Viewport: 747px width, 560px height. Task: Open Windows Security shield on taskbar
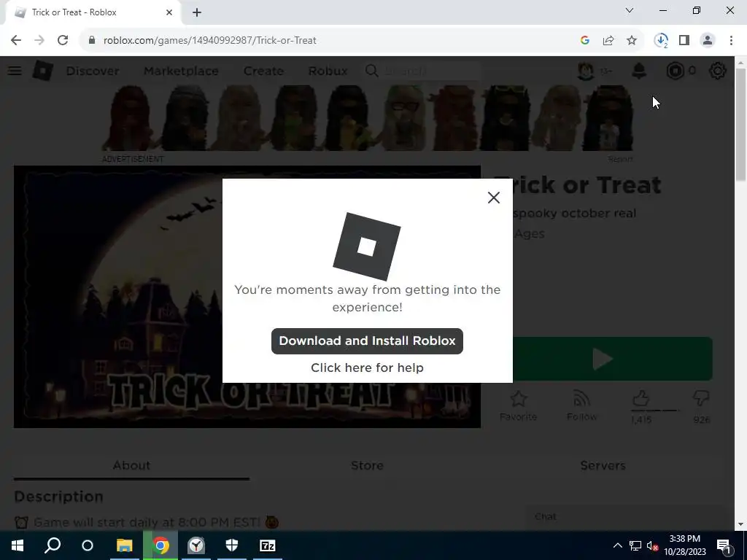pos(231,545)
